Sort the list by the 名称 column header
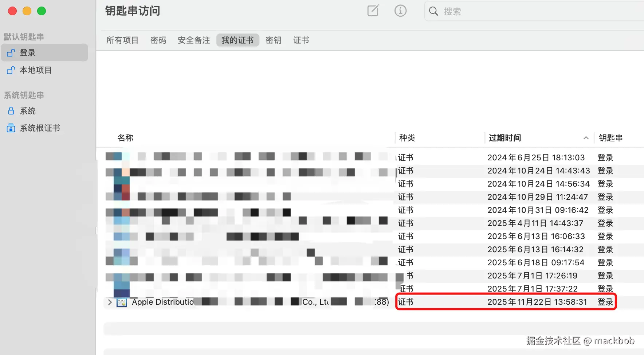Screen dimensions: 644x355 (x=125, y=138)
